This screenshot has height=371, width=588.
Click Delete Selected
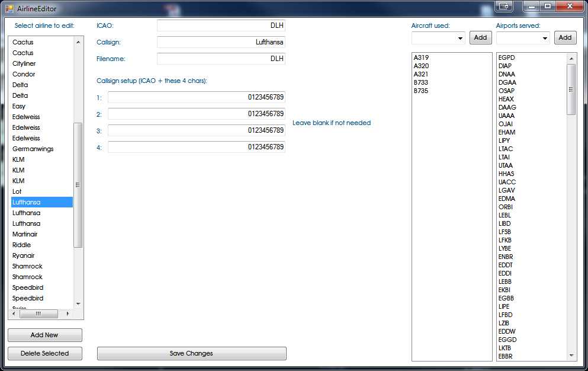tap(44, 353)
